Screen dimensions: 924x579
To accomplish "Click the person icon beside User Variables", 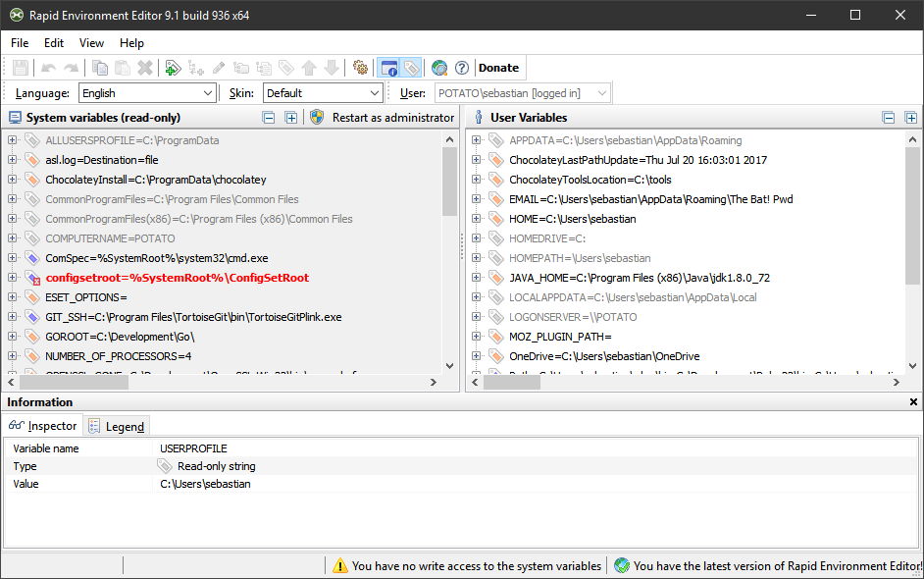I will (x=479, y=117).
